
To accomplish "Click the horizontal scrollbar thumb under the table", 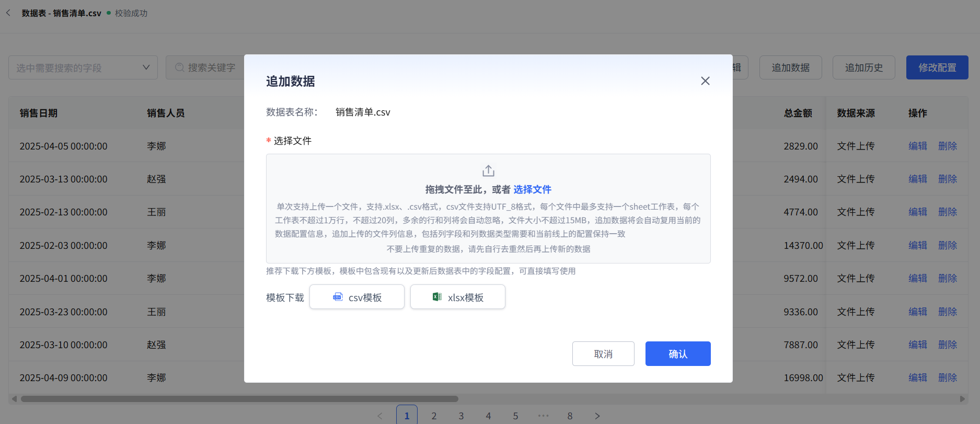I will pyautogui.click(x=239, y=399).
